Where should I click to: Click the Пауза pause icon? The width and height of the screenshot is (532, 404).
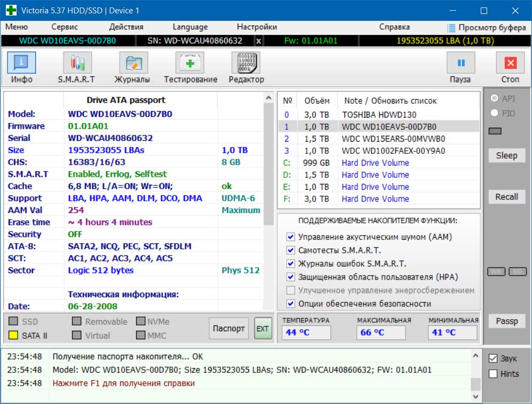click(461, 63)
